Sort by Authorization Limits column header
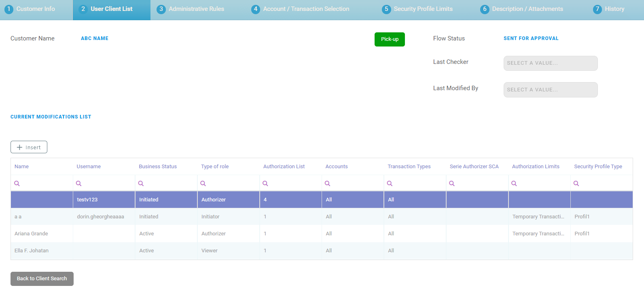 coord(536,167)
